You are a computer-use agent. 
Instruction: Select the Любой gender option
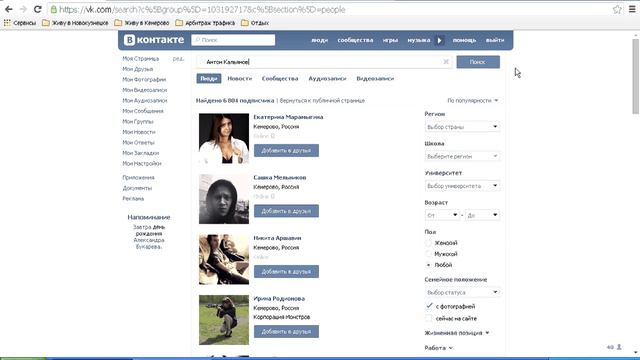click(x=428, y=265)
